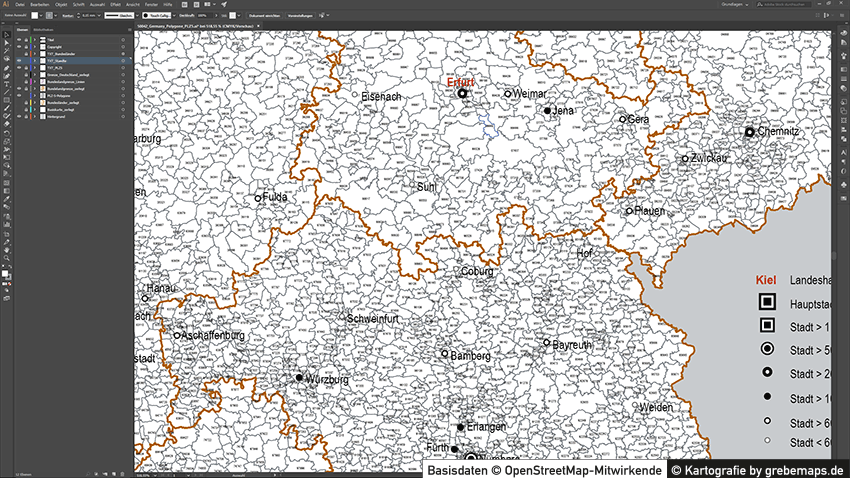Switch to the Bibliotheken panel tab

click(43, 30)
